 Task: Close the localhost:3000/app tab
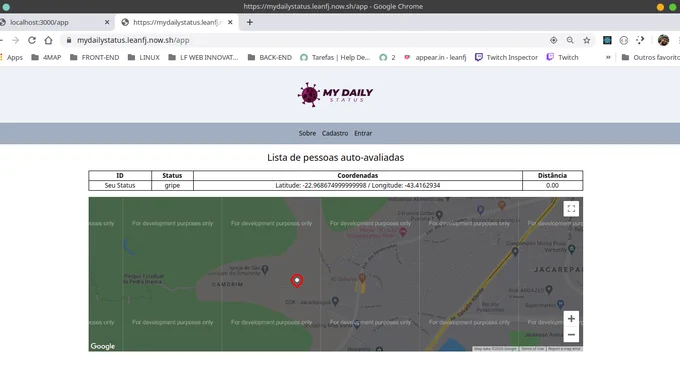click(107, 22)
